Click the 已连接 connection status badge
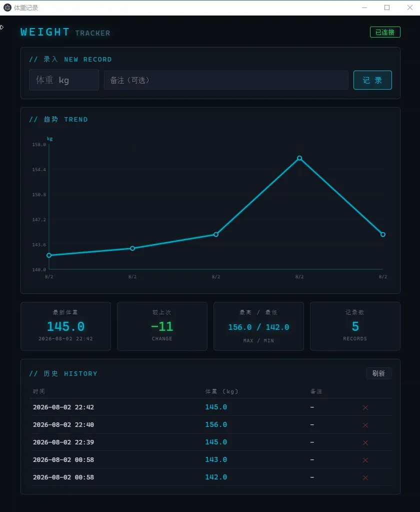This screenshot has width=420, height=512. [x=385, y=32]
